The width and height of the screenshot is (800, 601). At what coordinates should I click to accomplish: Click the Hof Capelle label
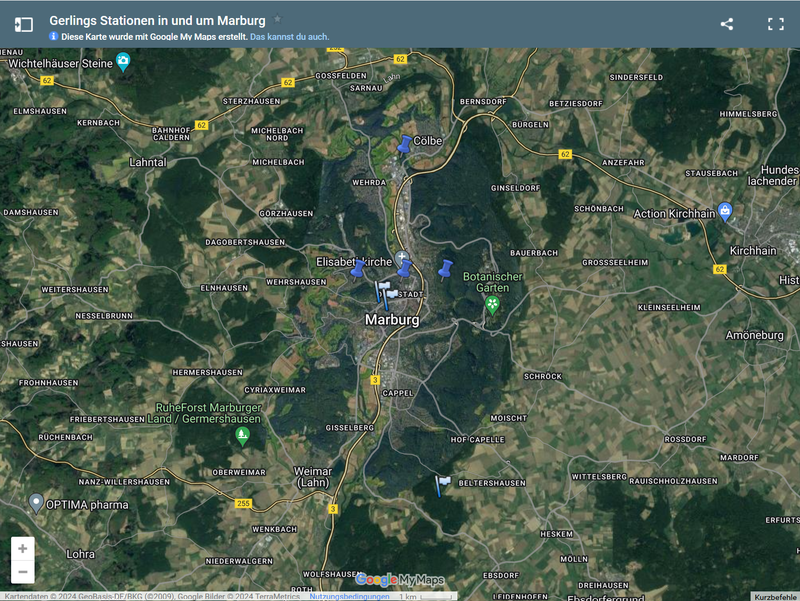coord(478,439)
